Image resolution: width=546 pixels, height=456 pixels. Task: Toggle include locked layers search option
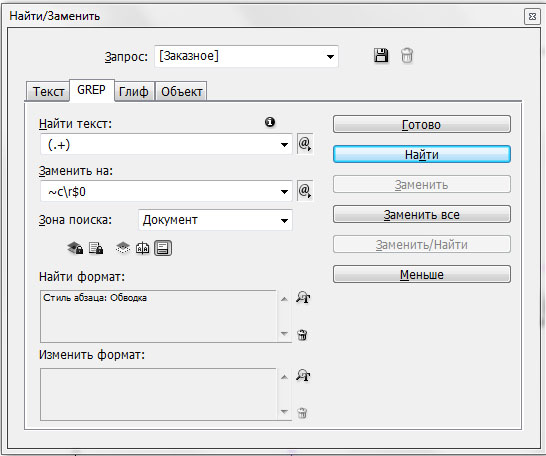click(75, 248)
